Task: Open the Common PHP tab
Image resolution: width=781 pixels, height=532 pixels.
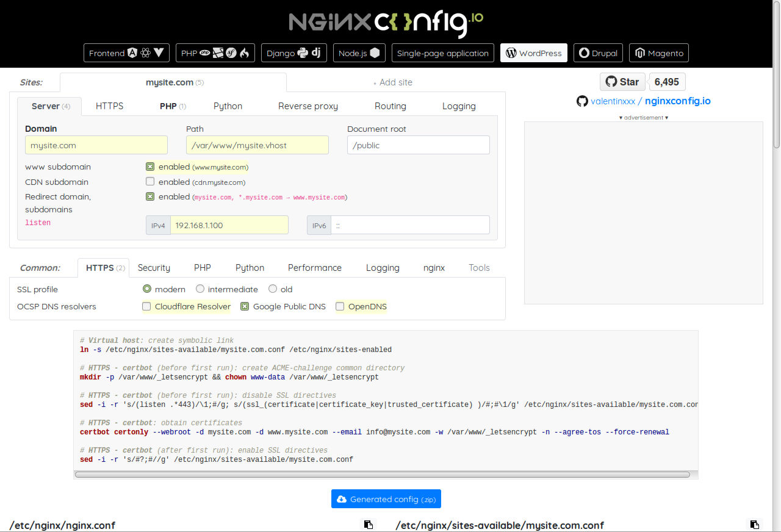Action: [203, 268]
